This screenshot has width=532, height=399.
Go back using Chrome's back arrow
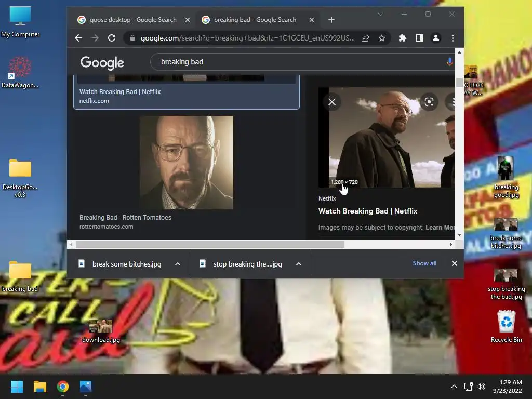78,38
